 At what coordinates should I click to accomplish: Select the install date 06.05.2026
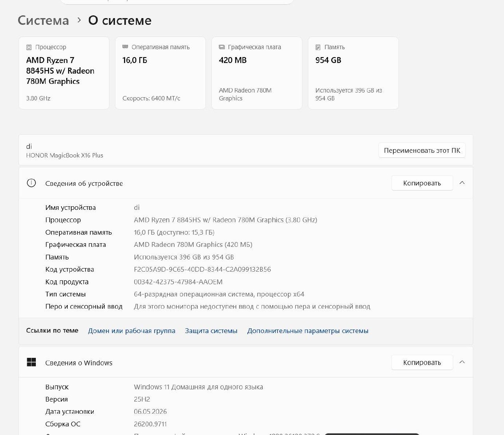tap(150, 412)
